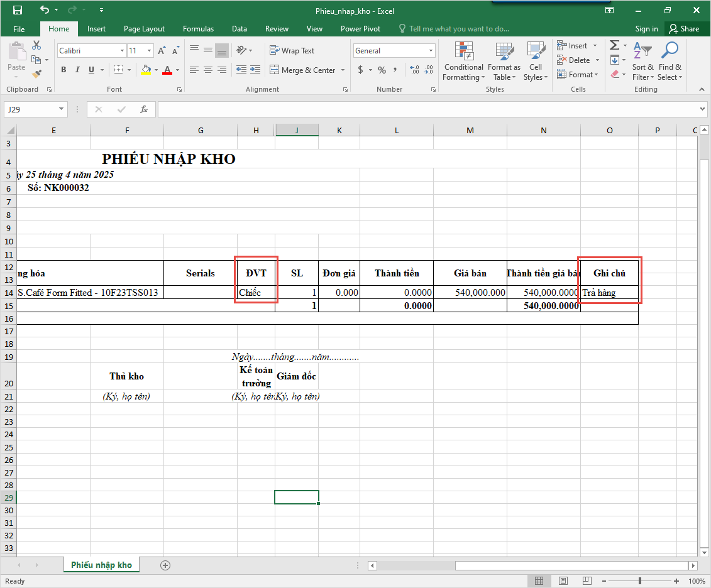The width and height of the screenshot is (711, 588).
Task: Click Decrease Decimal icon
Action: (429, 70)
